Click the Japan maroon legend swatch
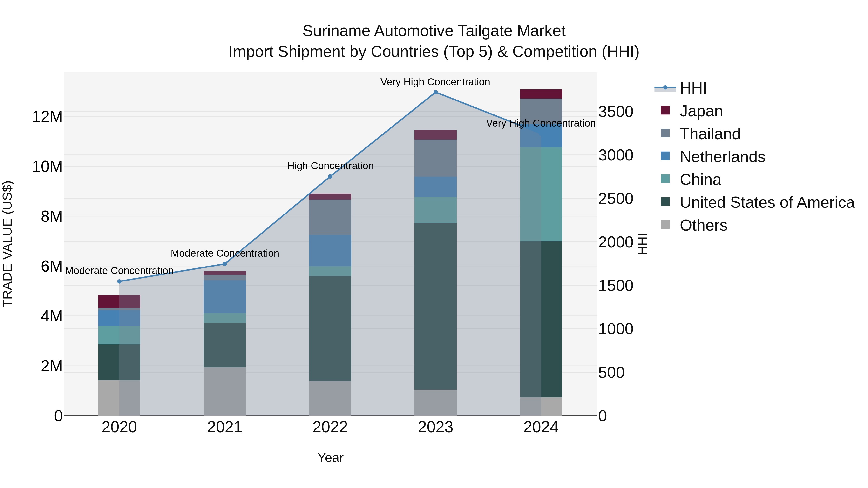Screen dimensions: 868x488 pyautogui.click(x=665, y=110)
